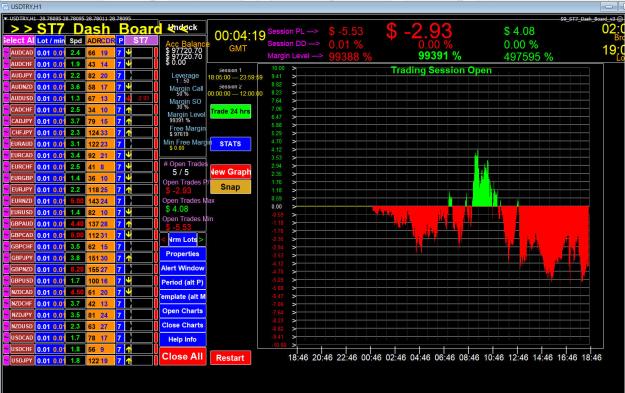The width and height of the screenshot is (625, 393).
Task: Click the Undock button
Action: pyautogui.click(x=183, y=28)
